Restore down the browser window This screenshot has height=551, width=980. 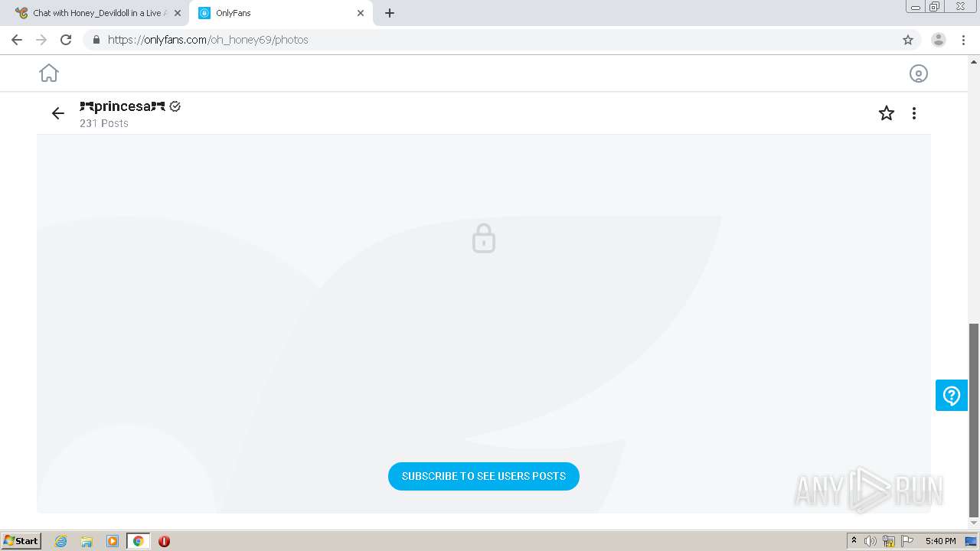[x=935, y=6]
